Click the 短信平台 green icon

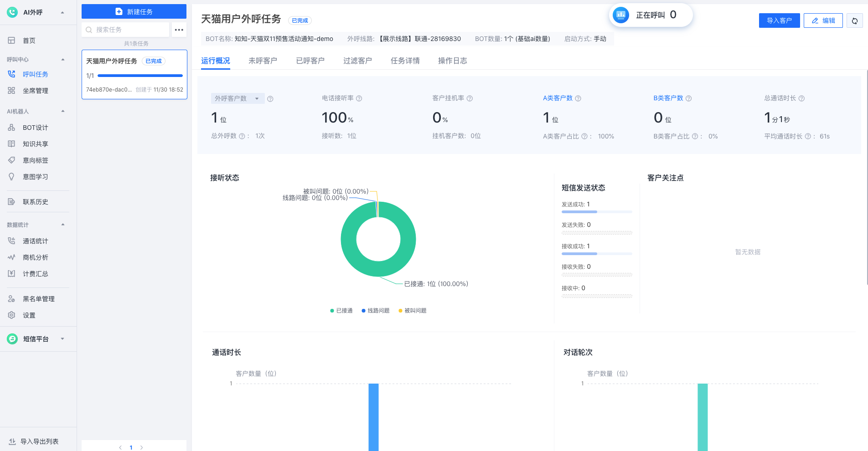click(x=12, y=339)
